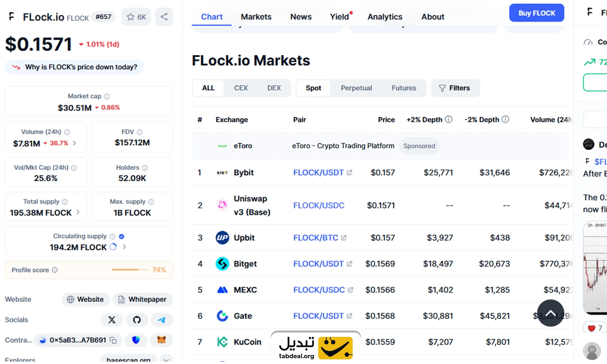Sort table by Price column header
The width and height of the screenshot is (607, 364).
[x=386, y=120]
